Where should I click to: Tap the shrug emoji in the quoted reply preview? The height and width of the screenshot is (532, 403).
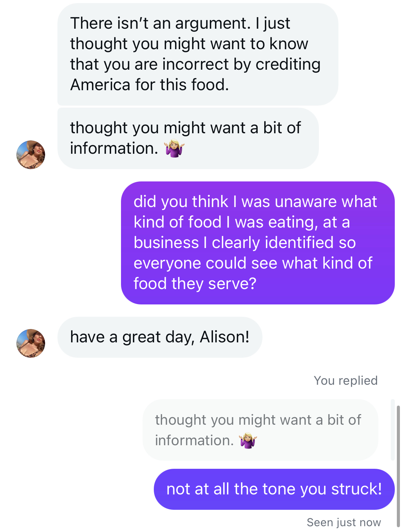tap(248, 440)
